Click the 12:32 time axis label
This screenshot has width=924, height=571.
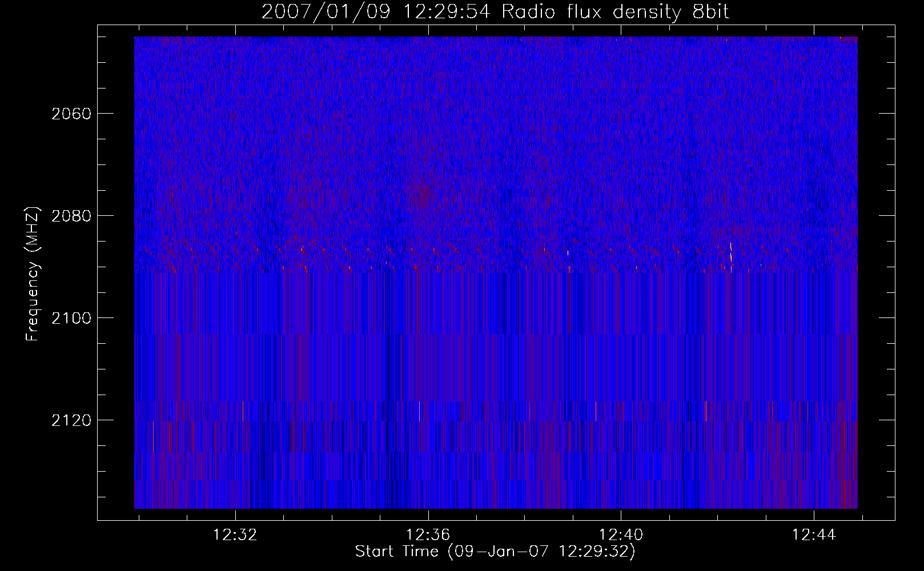coord(235,535)
